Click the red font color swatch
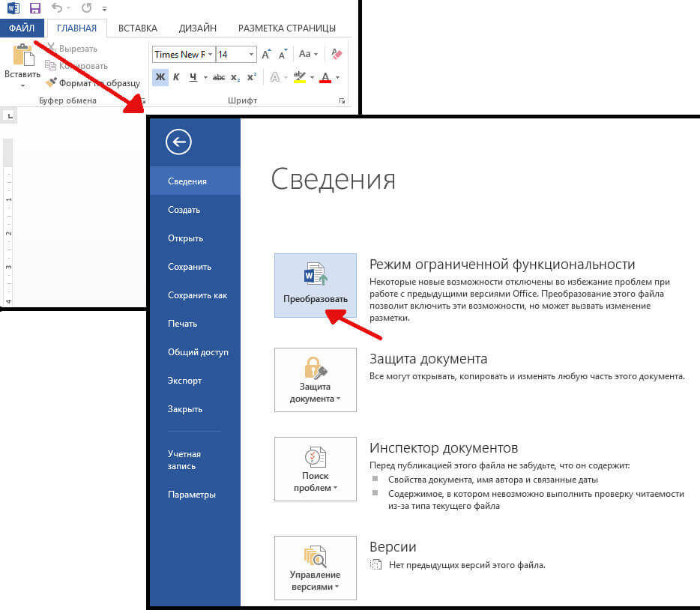 (x=325, y=77)
